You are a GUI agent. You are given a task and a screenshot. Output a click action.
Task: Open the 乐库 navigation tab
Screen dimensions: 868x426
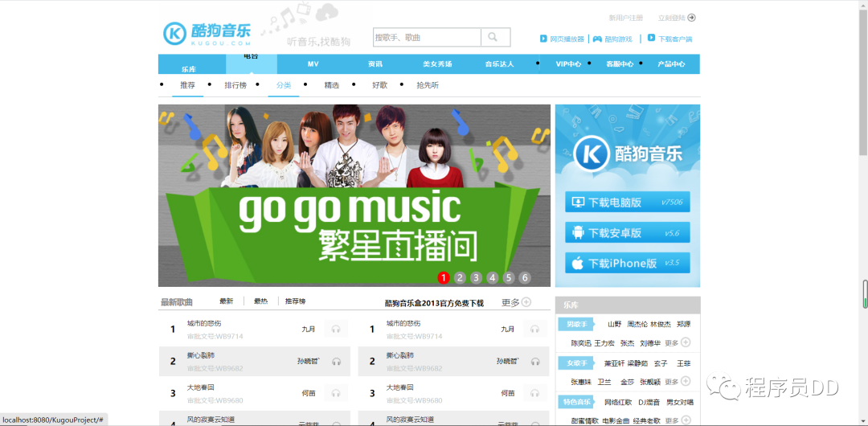[x=189, y=69]
